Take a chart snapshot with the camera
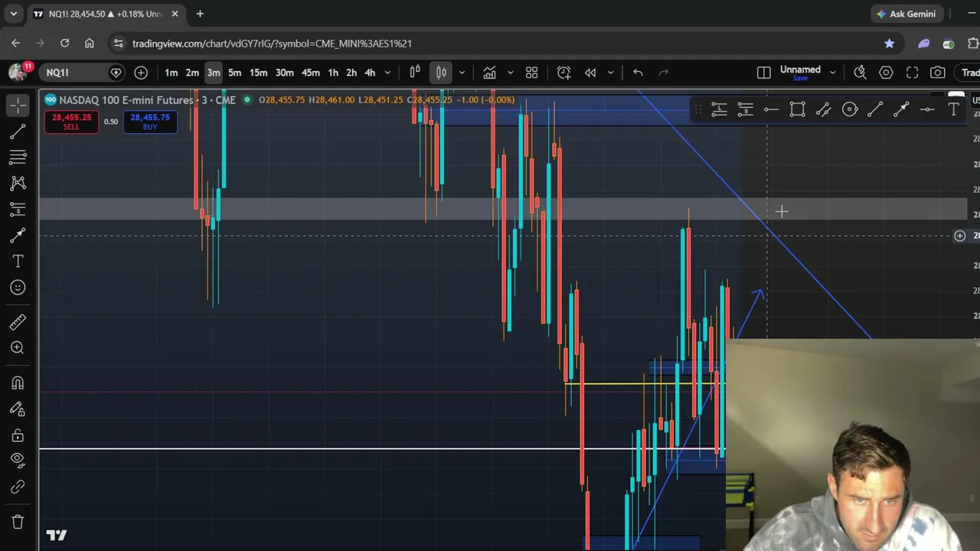The image size is (980, 551). pos(938,73)
